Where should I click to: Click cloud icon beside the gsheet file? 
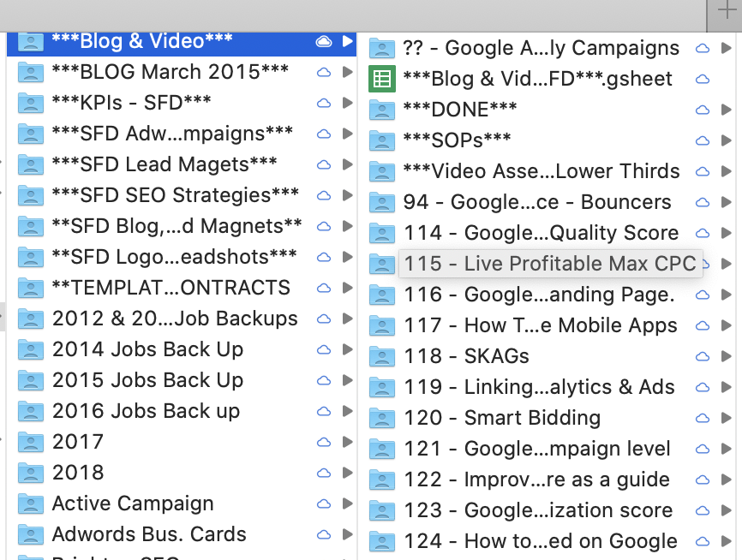coord(703,79)
